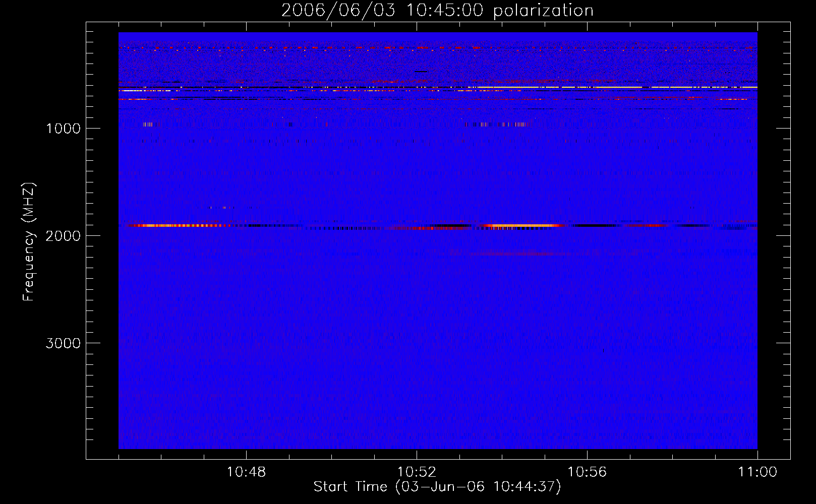The height and width of the screenshot is (504, 816).
Task: Click the plot title '2006/06/03 10:45:00 polarization'
Action: 437,10
